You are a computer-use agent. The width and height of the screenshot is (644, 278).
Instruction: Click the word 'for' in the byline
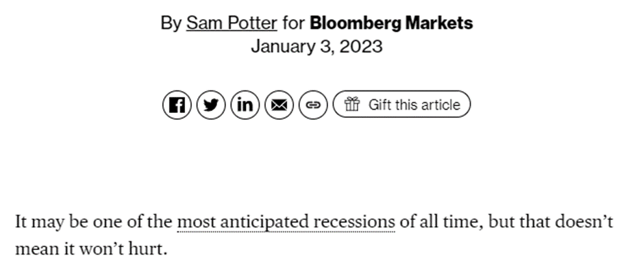pos(293,23)
